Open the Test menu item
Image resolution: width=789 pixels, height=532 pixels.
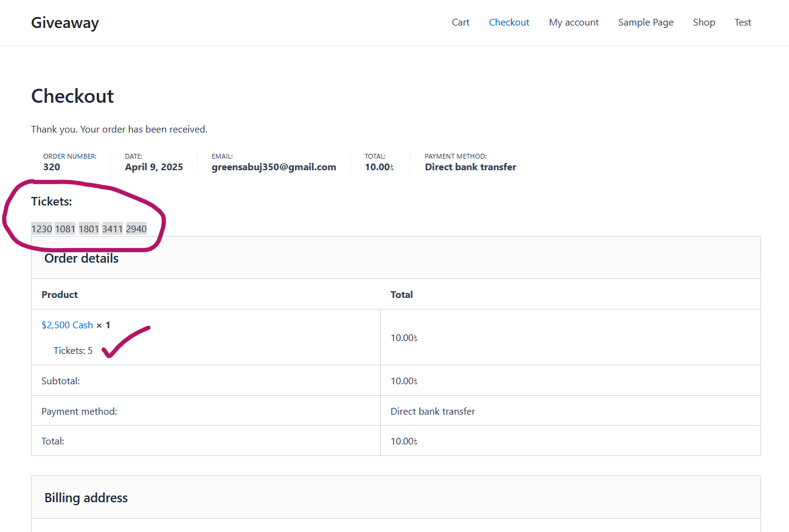(x=743, y=22)
